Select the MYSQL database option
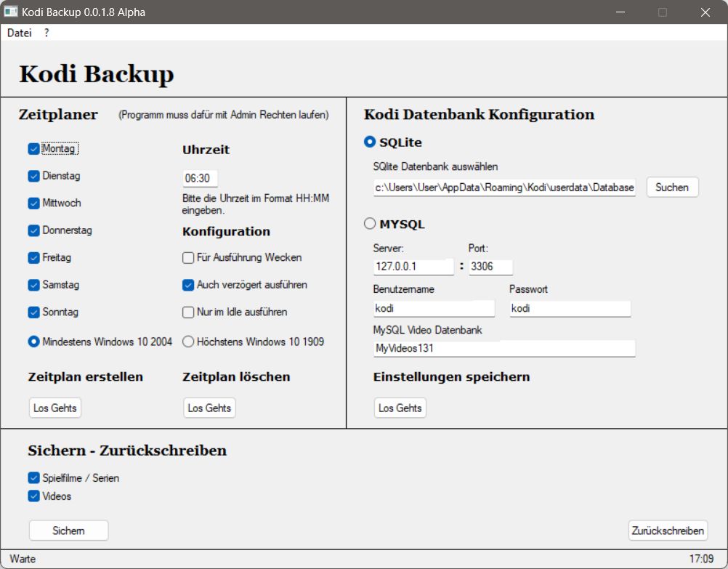 (x=370, y=224)
